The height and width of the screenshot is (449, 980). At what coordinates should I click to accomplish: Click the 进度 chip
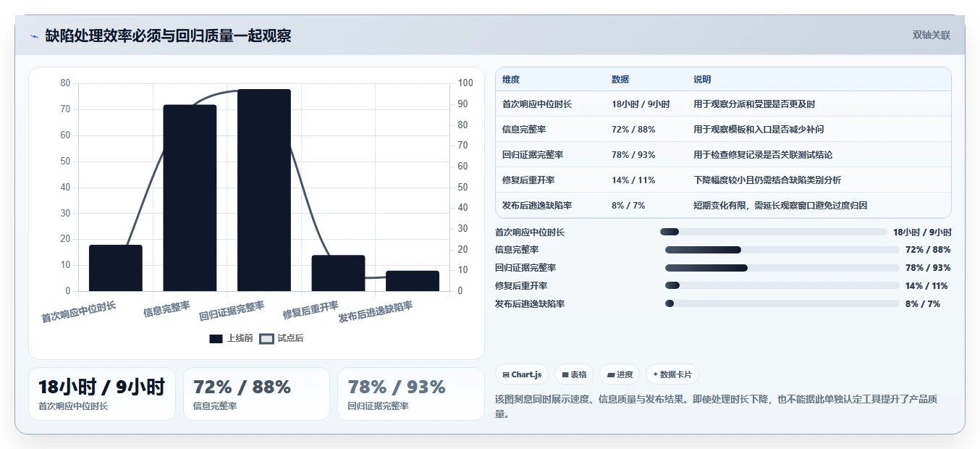point(620,374)
